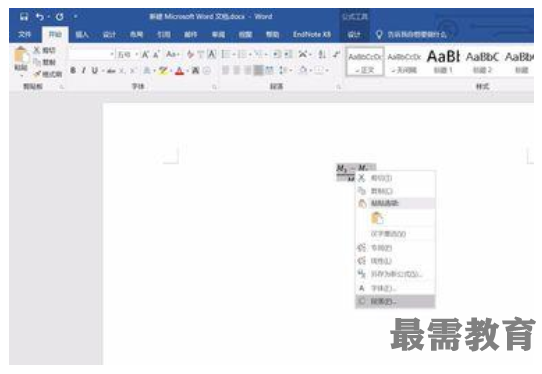Click the Sort icon in the paragraph group
The height and width of the screenshot is (374, 542).
tap(322, 54)
